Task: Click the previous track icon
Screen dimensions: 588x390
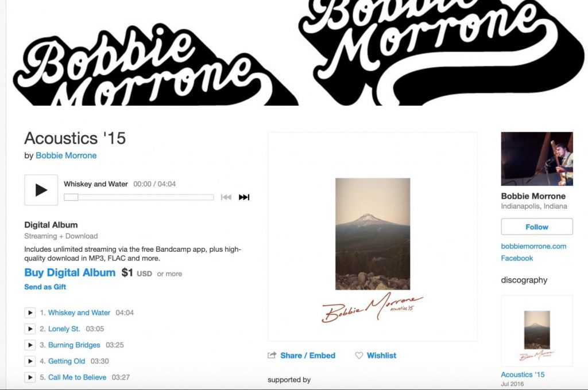Action: coord(226,197)
